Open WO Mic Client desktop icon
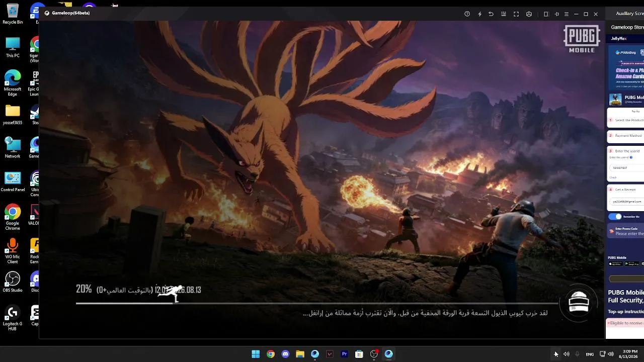The width and height of the screenshot is (644, 362). (13, 251)
